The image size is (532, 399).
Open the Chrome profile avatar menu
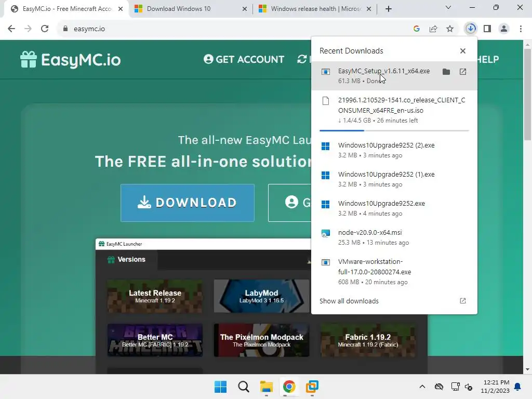click(x=504, y=29)
